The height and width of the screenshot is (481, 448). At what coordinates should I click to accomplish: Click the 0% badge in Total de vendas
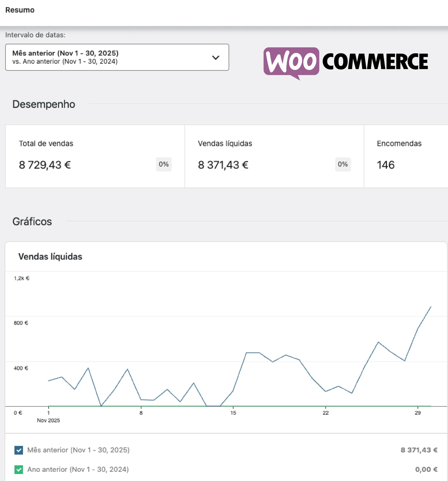(x=164, y=164)
